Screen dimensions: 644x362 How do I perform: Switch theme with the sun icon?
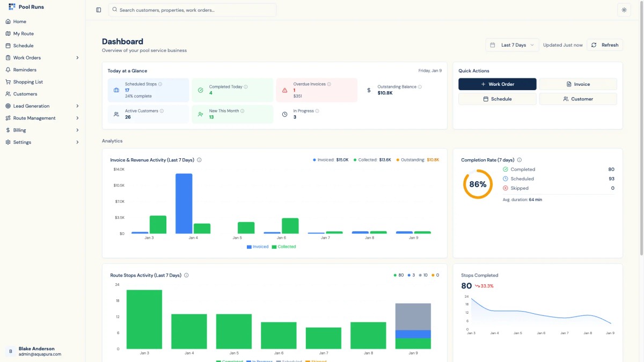(x=624, y=10)
